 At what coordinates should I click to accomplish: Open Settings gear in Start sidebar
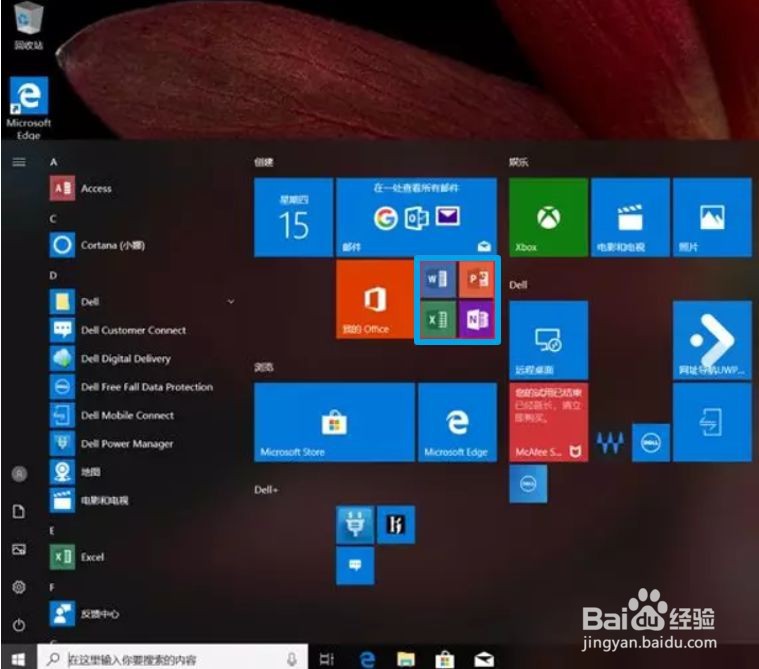coord(19,587)
